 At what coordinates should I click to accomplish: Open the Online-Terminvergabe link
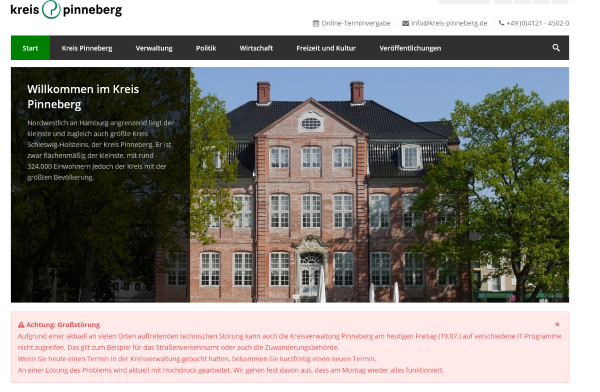coord(356,23)
